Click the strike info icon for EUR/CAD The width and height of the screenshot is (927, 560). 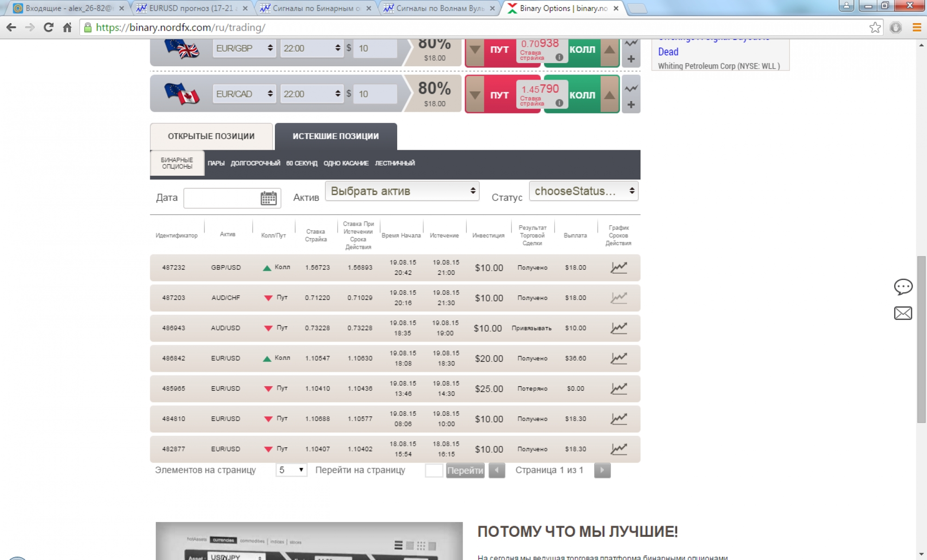pos(559,103)
